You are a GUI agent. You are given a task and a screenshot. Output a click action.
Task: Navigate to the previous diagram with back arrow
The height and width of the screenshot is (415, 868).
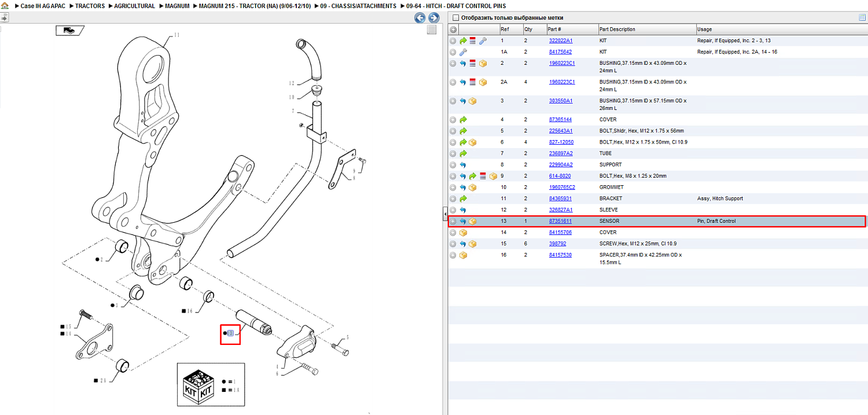tap(420, 18)
